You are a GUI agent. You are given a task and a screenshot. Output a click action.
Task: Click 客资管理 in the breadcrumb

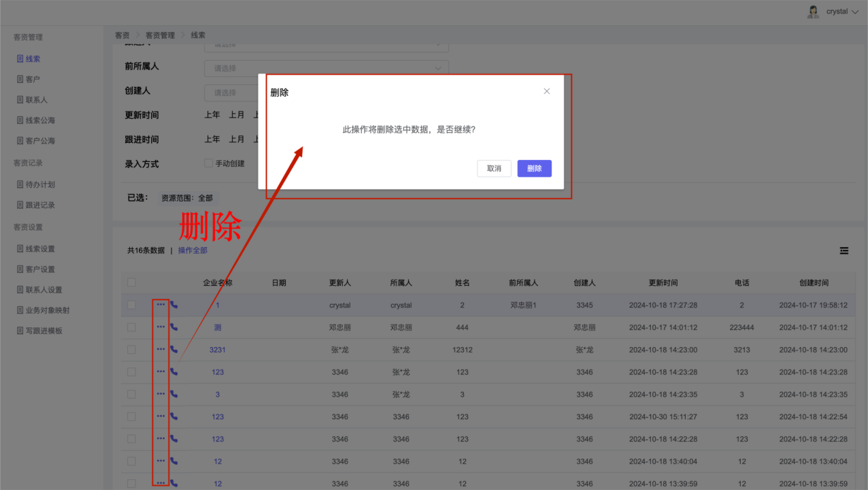pyautogui.click(x=160, y=35)
